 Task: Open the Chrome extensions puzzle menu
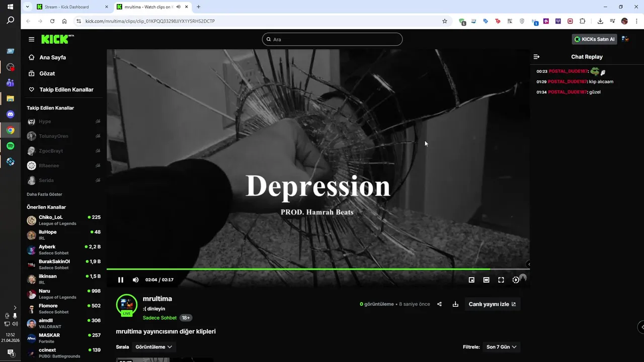tap(582, 21)
